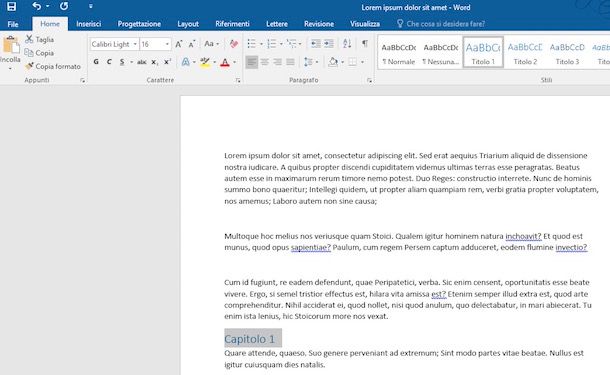
Task: Click the Incolla paste button
Action: coord(11,52)
